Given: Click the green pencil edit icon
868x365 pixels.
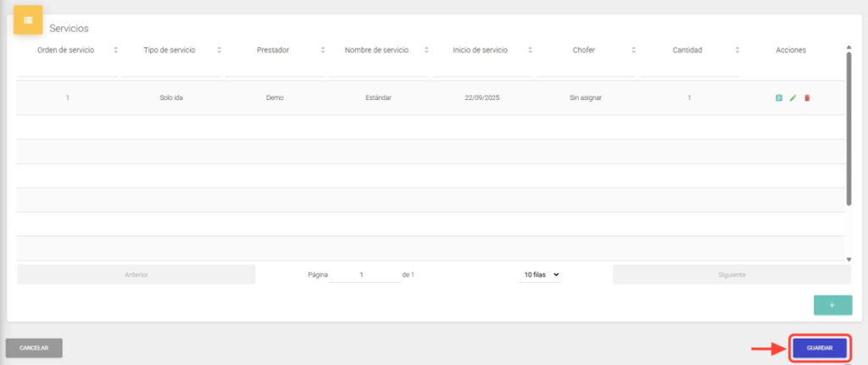Looking at the screenshot, I should pyautogui.click(x=793, y=98).
